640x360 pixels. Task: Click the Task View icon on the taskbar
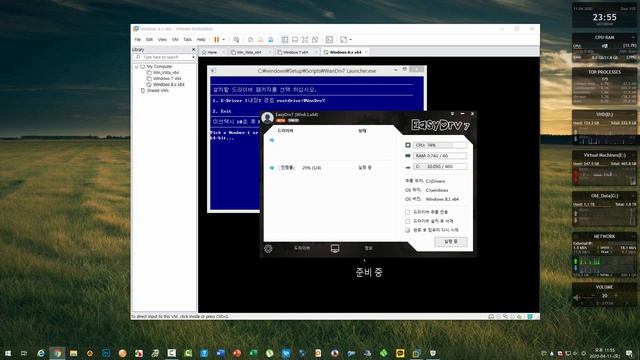24,353
